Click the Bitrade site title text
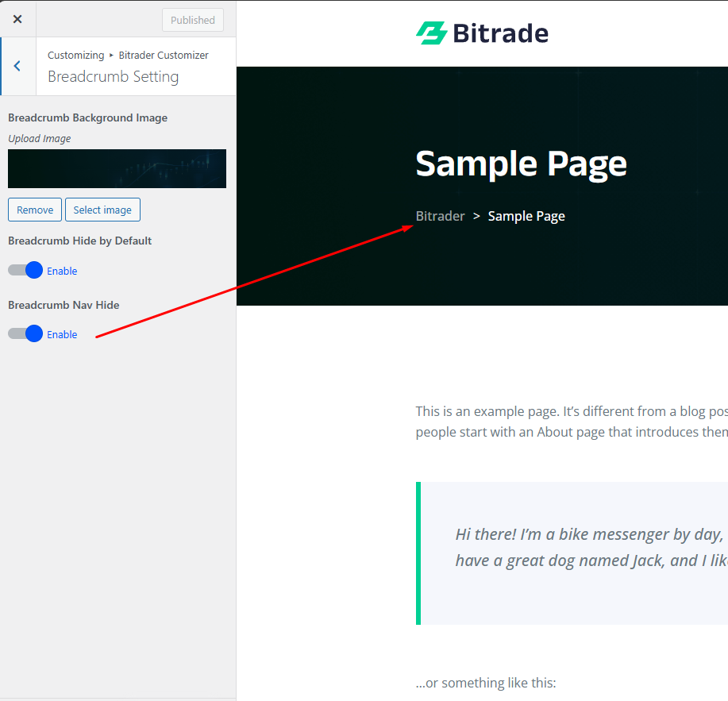Viewport: 728px width, 701px height. point(500,33)
